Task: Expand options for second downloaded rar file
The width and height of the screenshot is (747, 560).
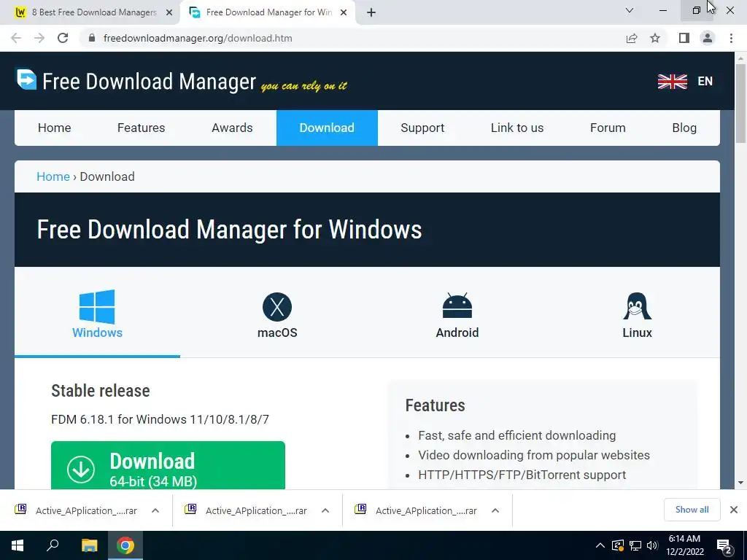Action: (x=325, y=510)
